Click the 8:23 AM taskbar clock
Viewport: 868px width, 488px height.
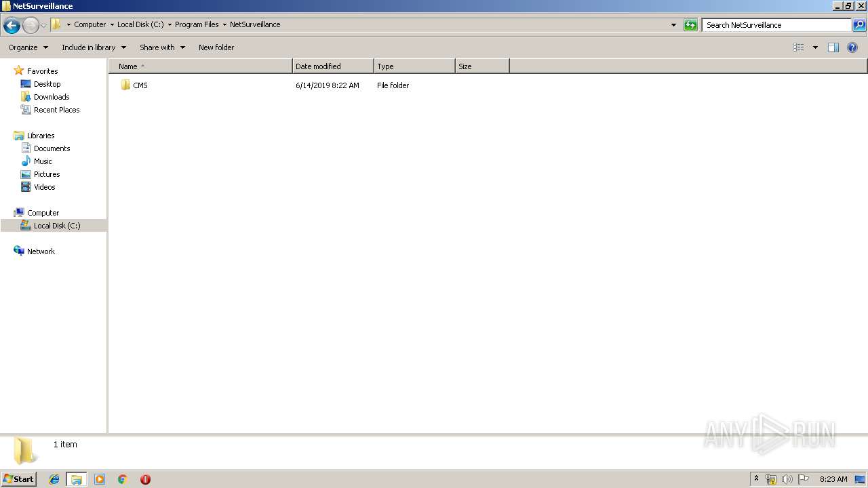pyautogui.click(x=833, y=479)
